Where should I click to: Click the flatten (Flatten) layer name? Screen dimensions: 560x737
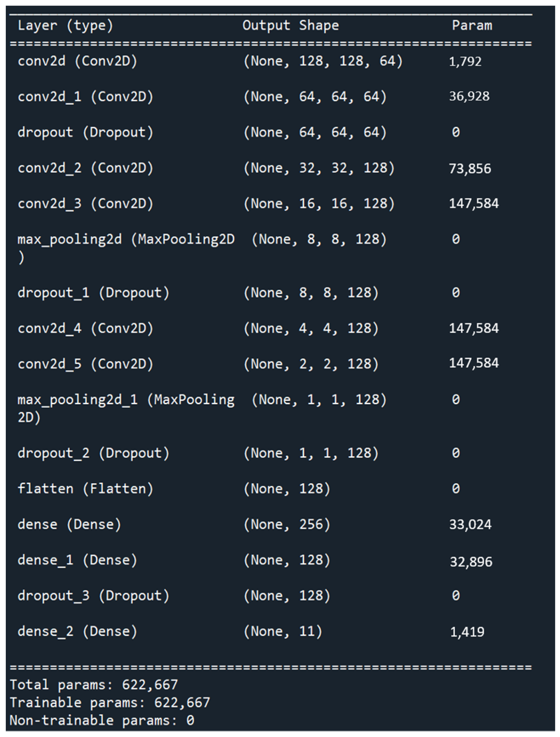coord(85,489)
